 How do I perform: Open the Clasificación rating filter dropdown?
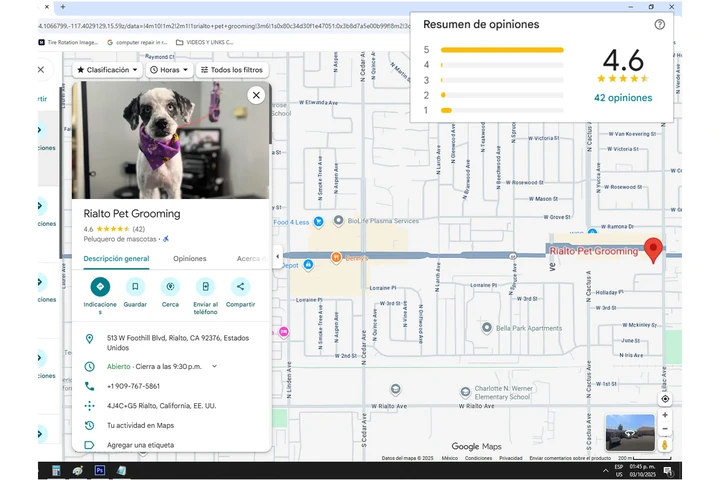[107, 70]
